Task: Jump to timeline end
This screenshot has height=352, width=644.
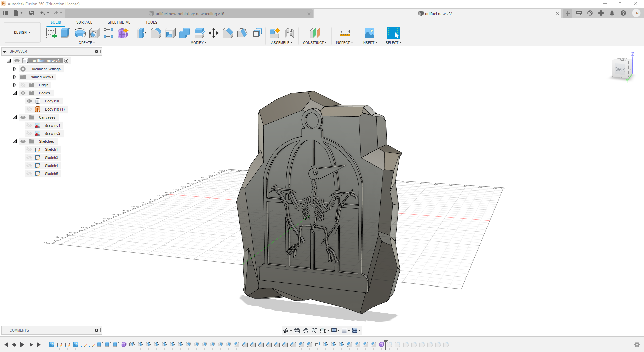Action: tap(39, 345)
